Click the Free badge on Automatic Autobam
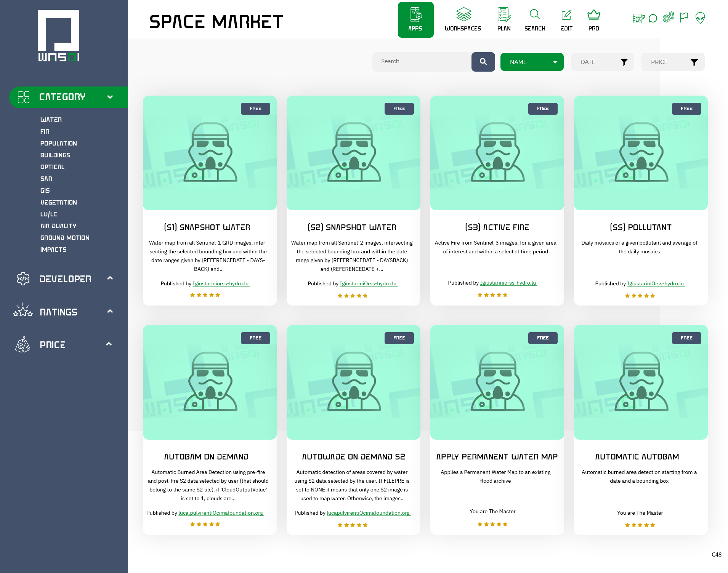Viewport: 728px width, 573px height. point(686,338)
